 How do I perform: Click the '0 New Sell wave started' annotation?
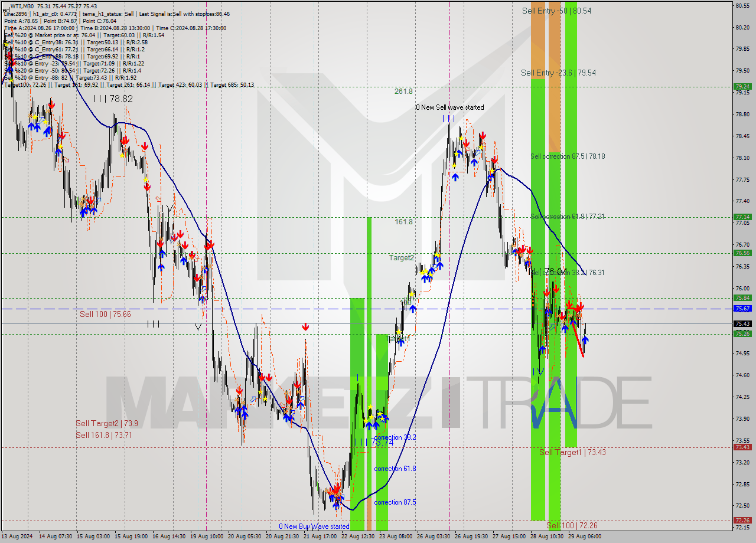450,107
